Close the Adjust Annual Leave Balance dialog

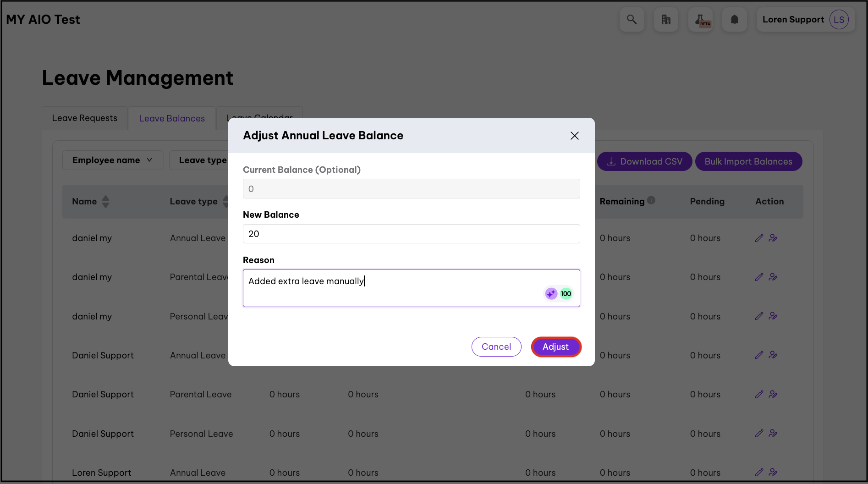click(574, 136)
